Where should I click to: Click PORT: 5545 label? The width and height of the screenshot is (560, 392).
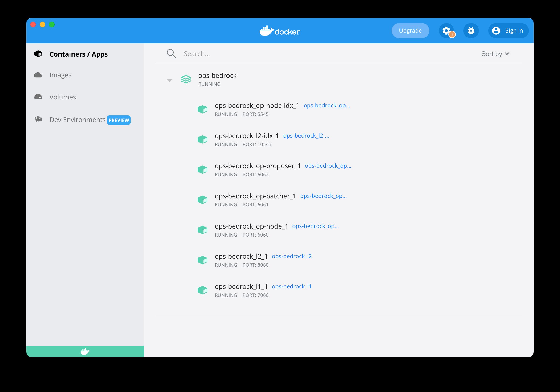(x=255, y=114)
